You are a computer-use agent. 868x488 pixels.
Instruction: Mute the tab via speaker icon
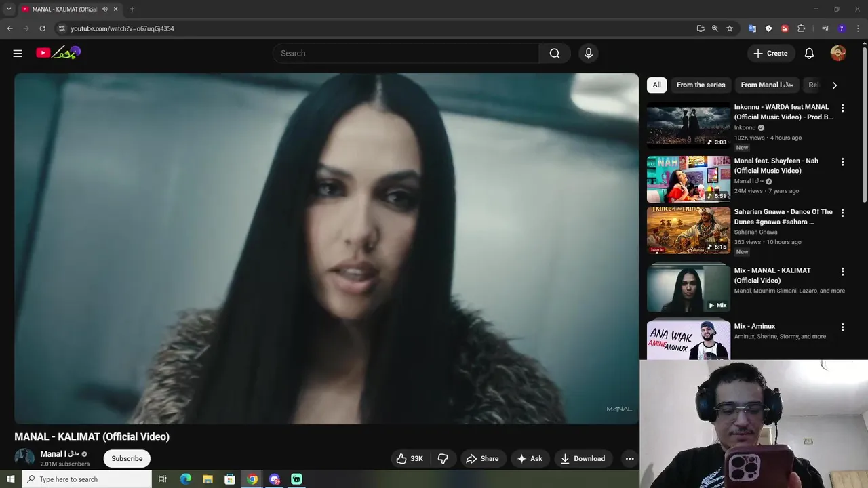104,9
